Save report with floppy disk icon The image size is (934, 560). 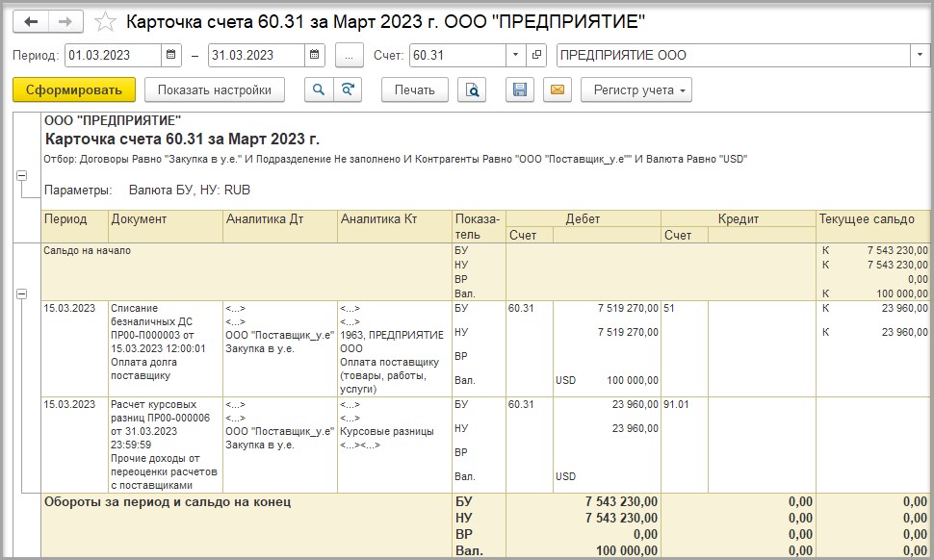click(520, 90)
